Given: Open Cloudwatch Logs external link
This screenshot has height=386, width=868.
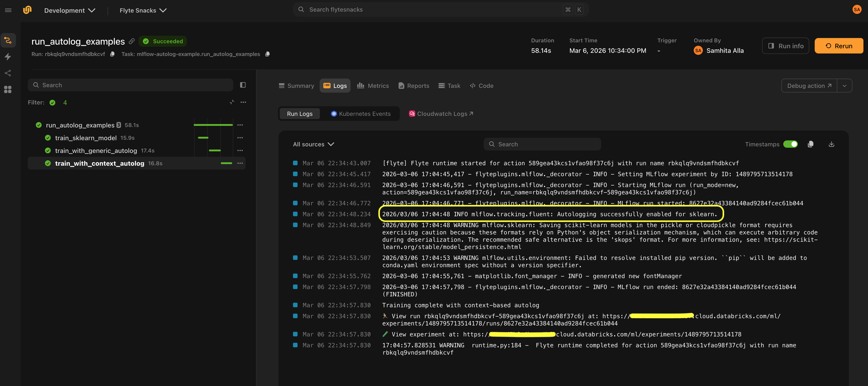Looking at the screenshot, I should 441,114.
